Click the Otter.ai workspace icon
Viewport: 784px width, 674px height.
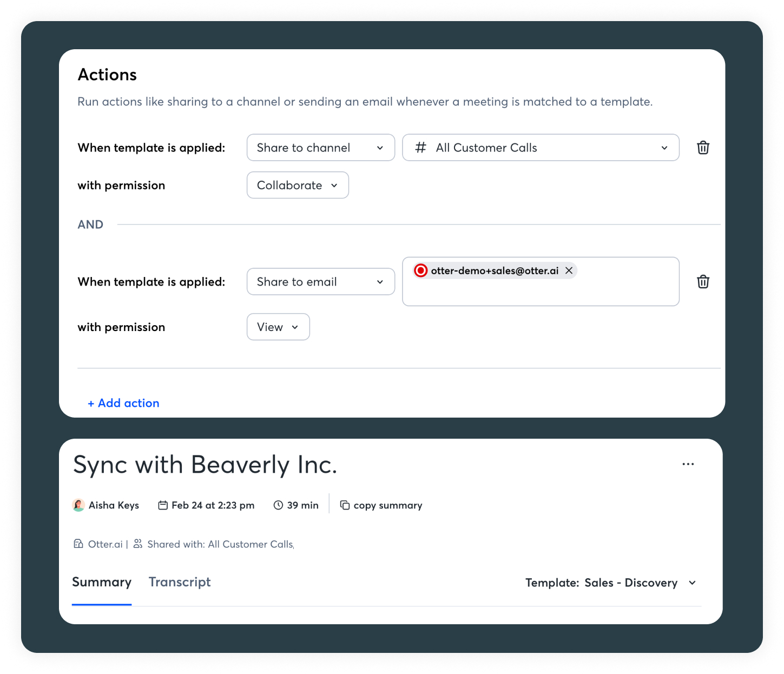coord(78,544)
